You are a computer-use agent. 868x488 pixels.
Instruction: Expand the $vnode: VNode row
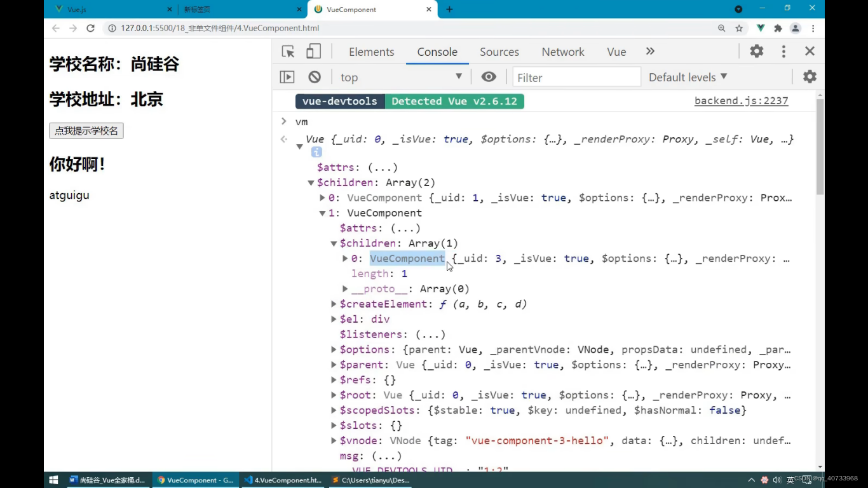(x=334, y=441)
